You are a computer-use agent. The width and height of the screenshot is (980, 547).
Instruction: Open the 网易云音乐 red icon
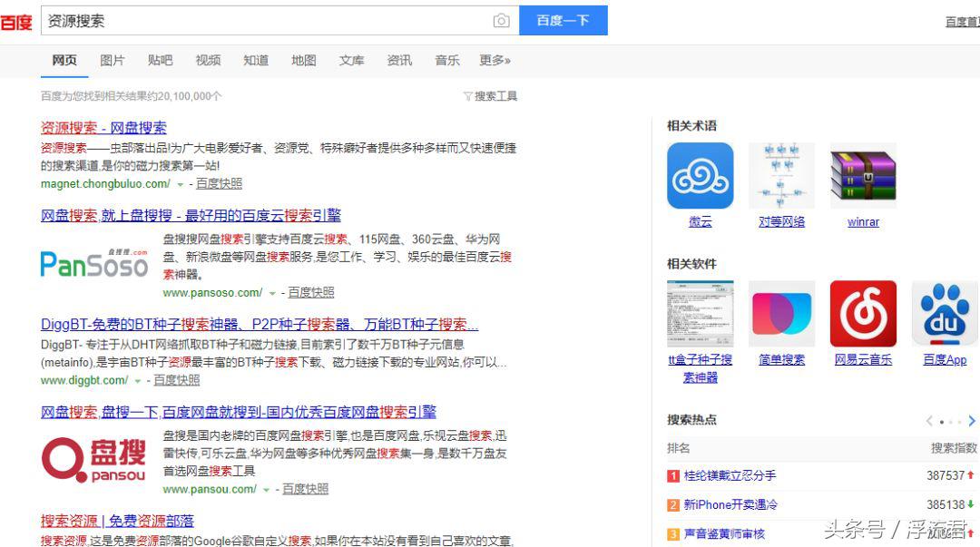pyautogui.click(x=863, y=313)
